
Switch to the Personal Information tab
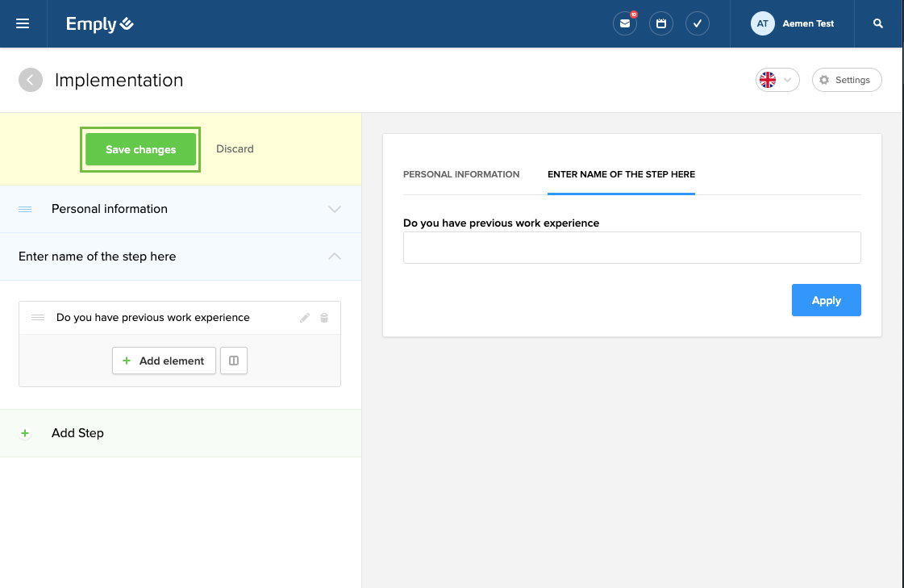coord(461,174)
